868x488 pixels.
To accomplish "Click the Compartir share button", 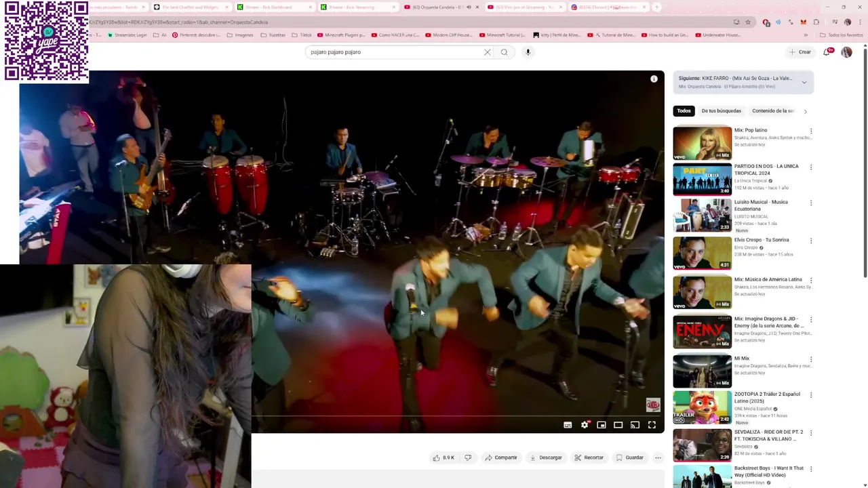I will pos(501,457).
